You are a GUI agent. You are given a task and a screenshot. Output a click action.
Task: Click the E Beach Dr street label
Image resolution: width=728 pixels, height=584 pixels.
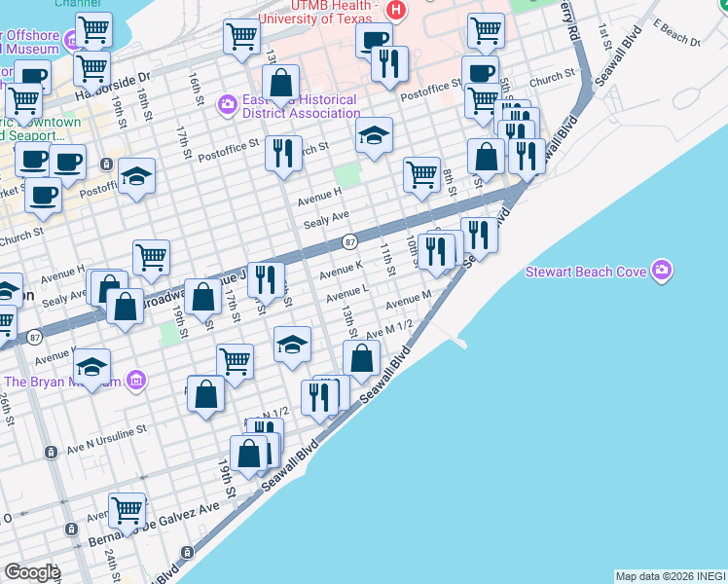click(677, 32)
